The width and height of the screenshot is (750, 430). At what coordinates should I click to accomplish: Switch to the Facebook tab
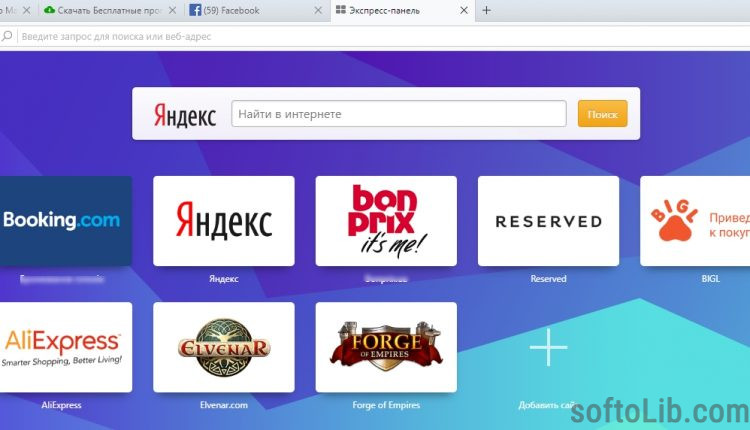[x=257, y=10]
